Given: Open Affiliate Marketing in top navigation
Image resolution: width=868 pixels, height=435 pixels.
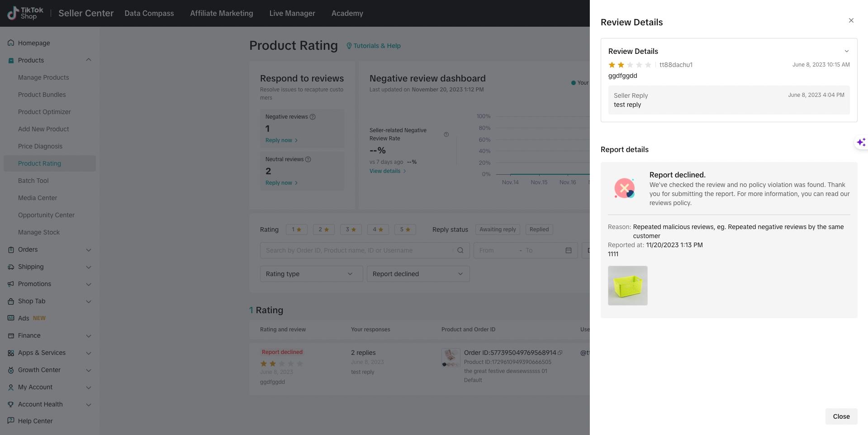Looking at the screenshot, I should point(222,13).
